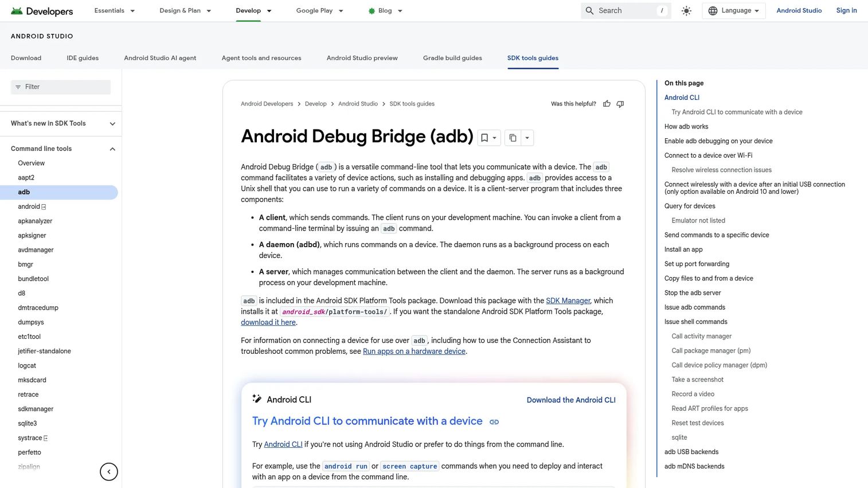Viewport: 868px width, 488px height.
Task: Open Gradle build guides tab
Action: tap(452, 58)
